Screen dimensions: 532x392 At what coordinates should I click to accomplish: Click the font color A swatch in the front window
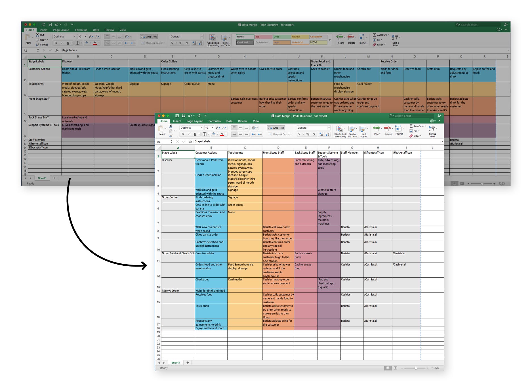(x=222, y=134)
